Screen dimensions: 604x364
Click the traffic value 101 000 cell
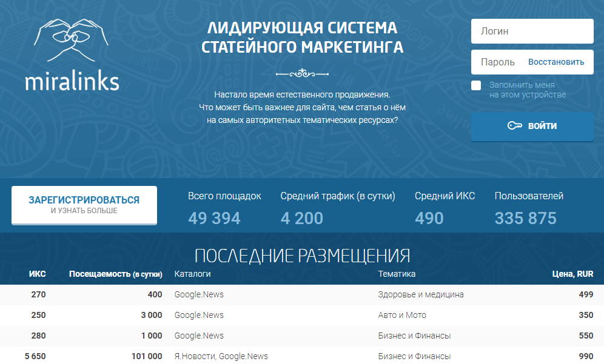point(147,356)
